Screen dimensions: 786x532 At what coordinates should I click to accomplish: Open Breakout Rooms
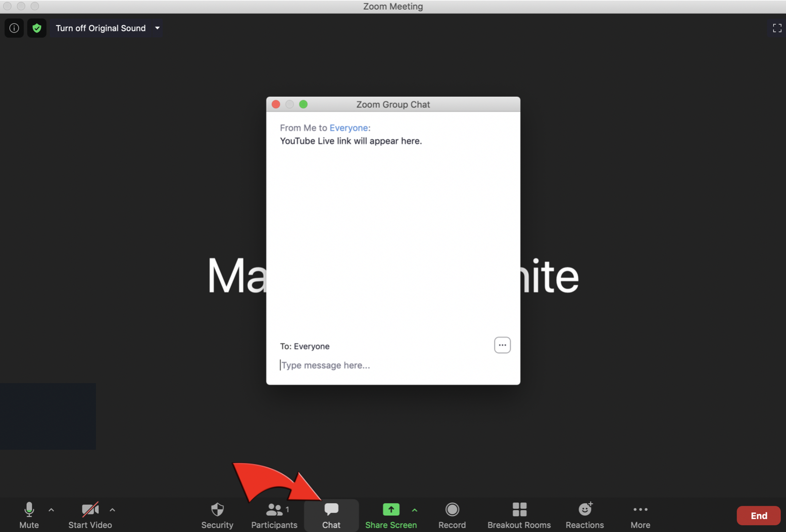pos(519,515)
